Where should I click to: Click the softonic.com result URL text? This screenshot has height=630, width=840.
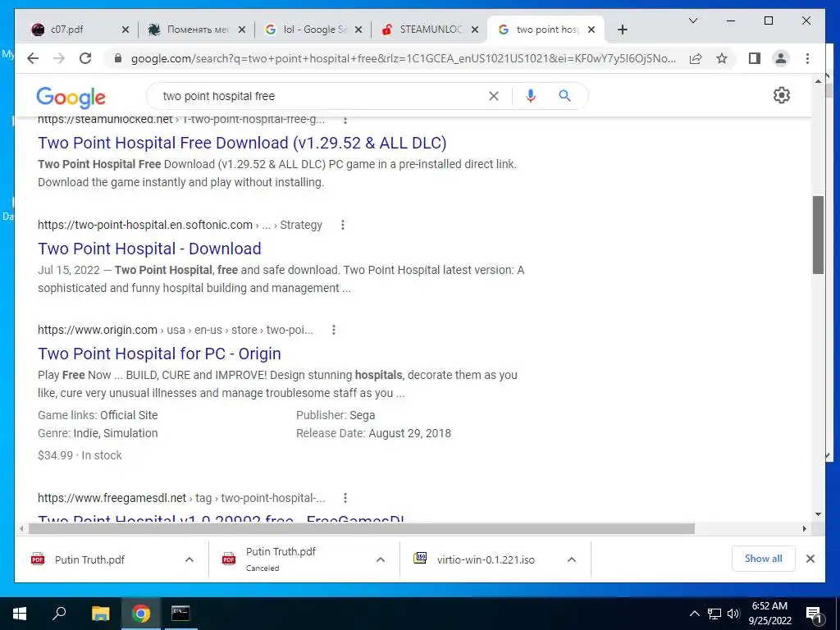coord(145,225)
